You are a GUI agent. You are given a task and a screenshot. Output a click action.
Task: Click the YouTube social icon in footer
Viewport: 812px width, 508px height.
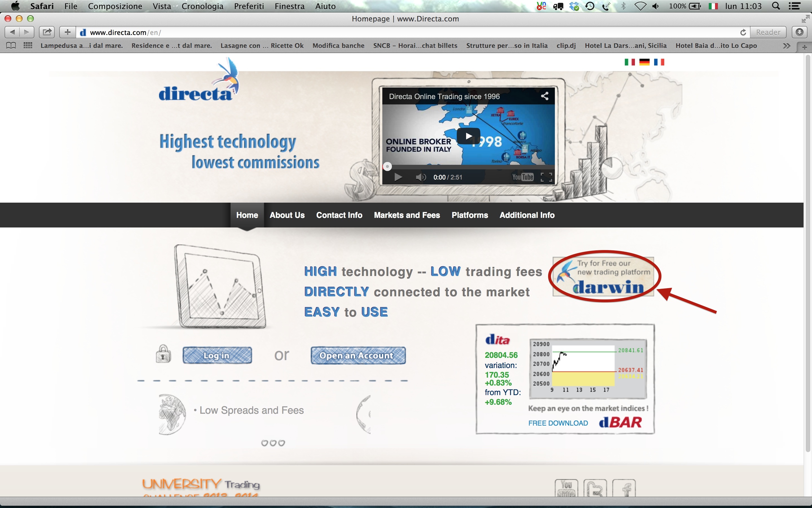click(566, 488)
